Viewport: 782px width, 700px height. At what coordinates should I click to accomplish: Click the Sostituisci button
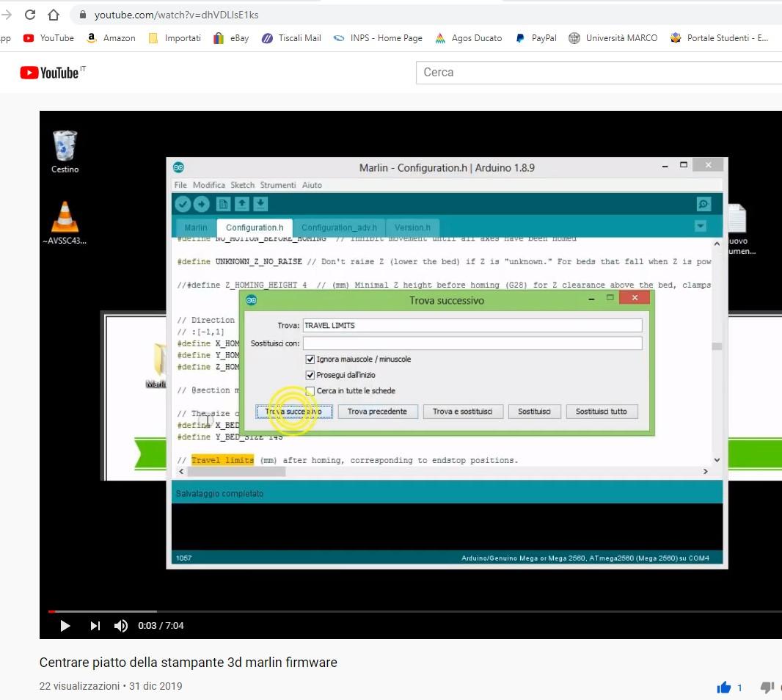534,412
